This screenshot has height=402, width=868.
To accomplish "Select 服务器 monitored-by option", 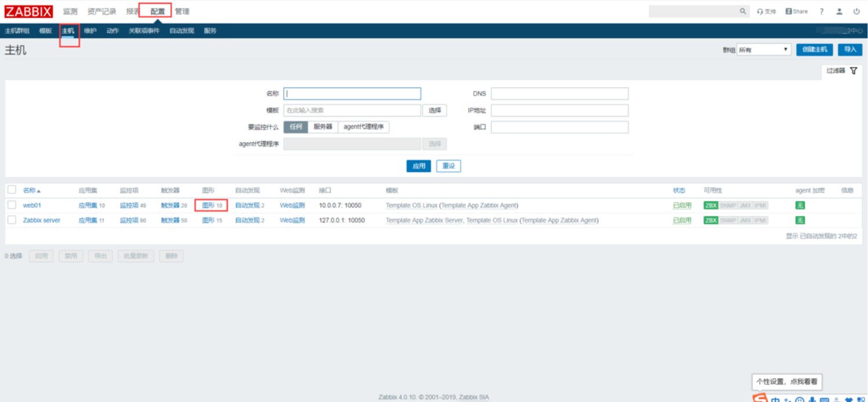I will (323, 127).
